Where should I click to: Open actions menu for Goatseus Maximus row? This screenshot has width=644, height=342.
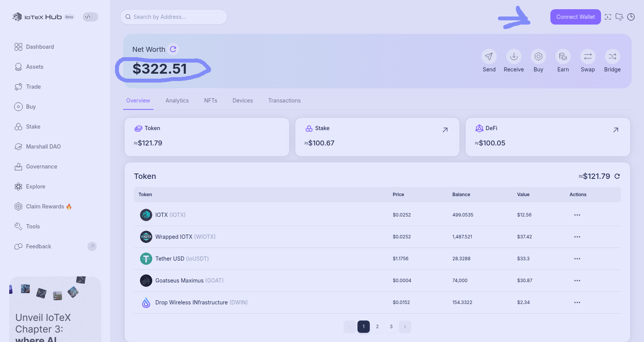coord(577,281)
